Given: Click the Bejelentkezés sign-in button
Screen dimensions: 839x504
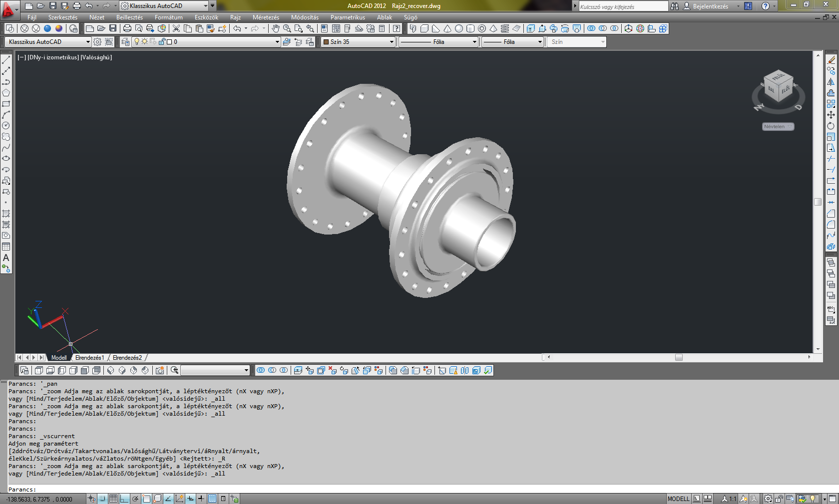Looking at the screenshot, I should pos(710,6).
